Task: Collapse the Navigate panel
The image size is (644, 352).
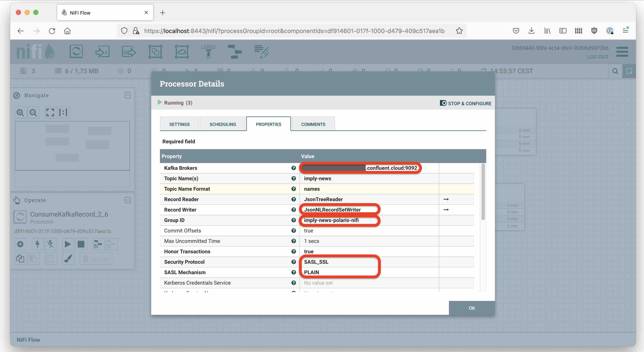Action: pos(128,95)
